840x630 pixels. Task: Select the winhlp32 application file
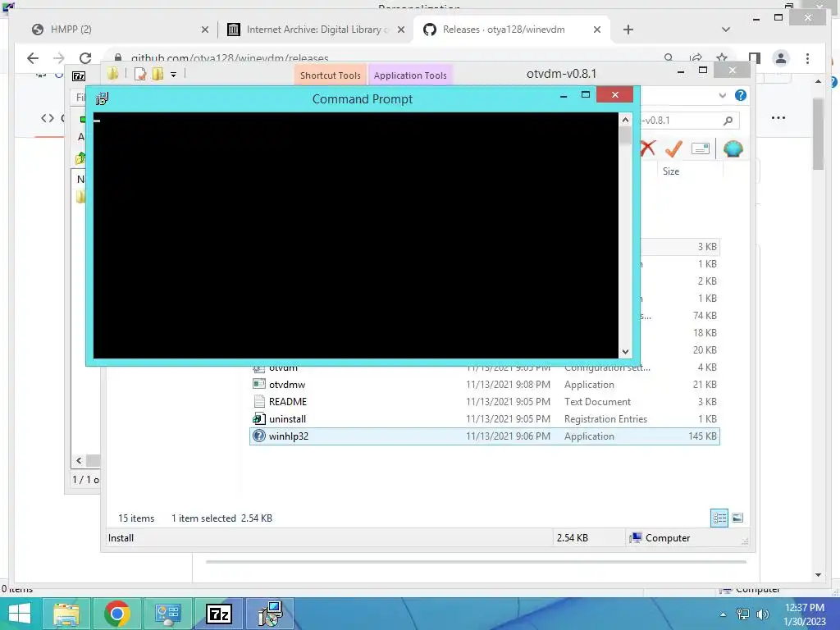point(484,436)
